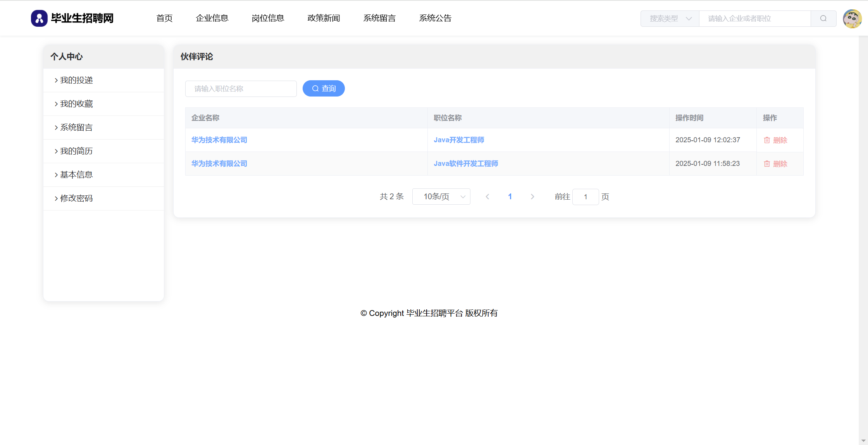Open 我的收藏 sidebar item
The width and height of the screenshot is (868, 445).
pos(76,104)
